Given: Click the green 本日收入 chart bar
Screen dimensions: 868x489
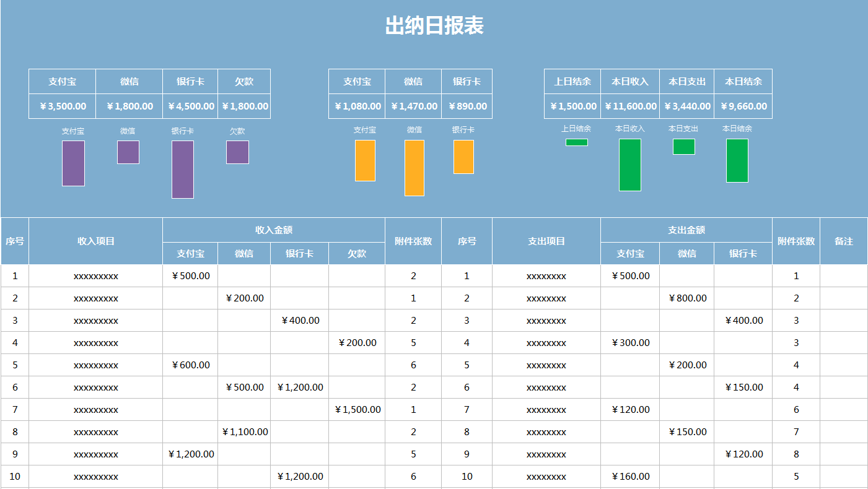Looking at the screenshot, I should (x=629, y=164).
